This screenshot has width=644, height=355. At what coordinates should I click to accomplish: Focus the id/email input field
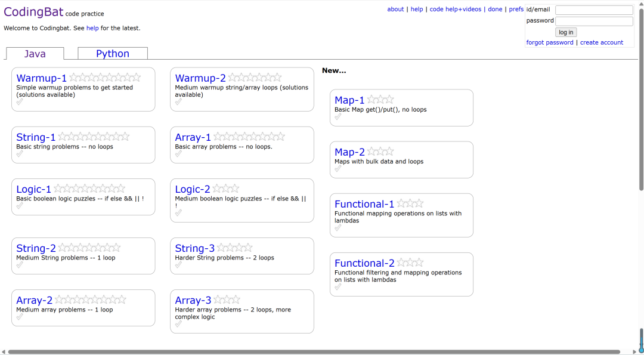tap(594, 10)
